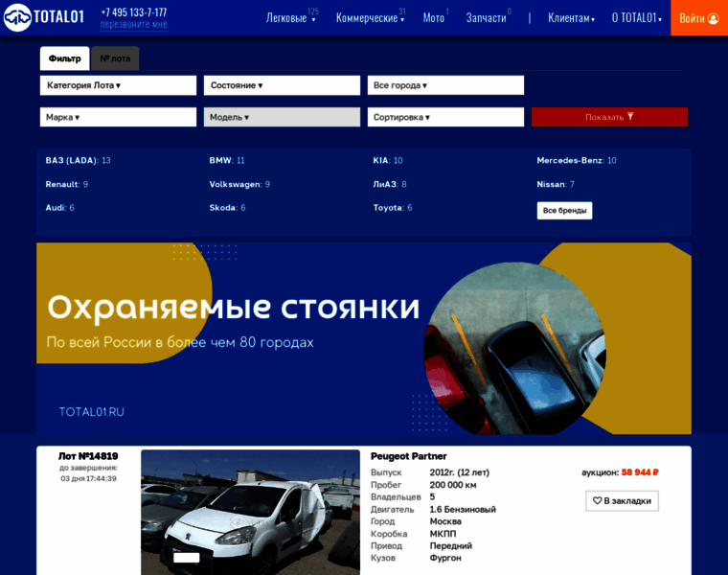Screen dimensions: 728x575
Task: Click the filter funnel icon on Показать
Action: (x=630, y=116)
